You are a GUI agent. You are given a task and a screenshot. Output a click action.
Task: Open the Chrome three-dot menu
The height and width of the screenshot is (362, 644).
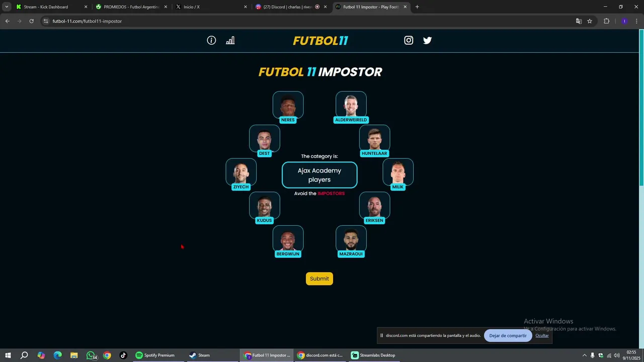637,21
